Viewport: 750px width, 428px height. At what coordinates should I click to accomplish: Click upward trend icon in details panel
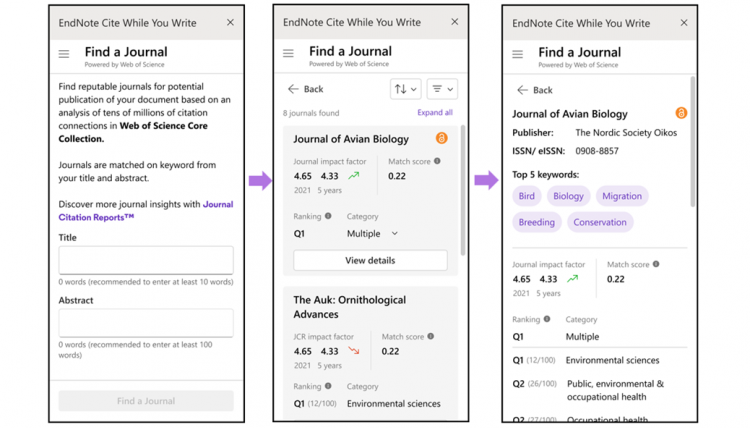pyautogui.click(x=573, y=278)
